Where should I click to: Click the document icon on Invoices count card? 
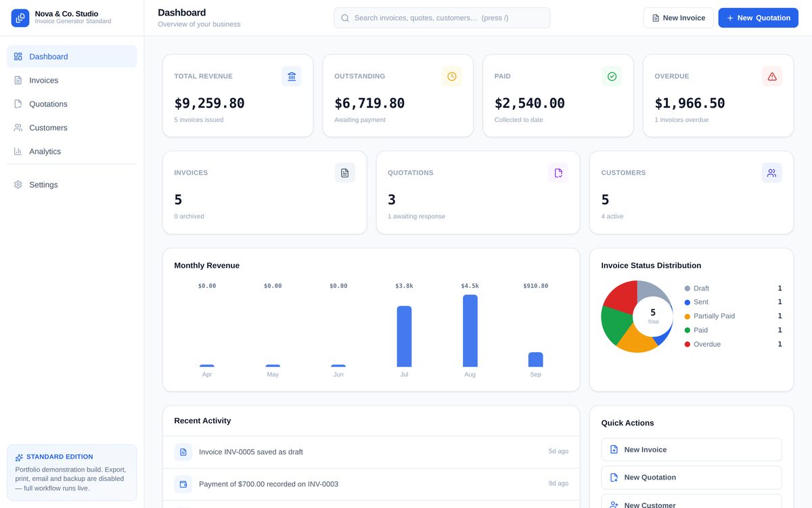click(x=345, y=173)
